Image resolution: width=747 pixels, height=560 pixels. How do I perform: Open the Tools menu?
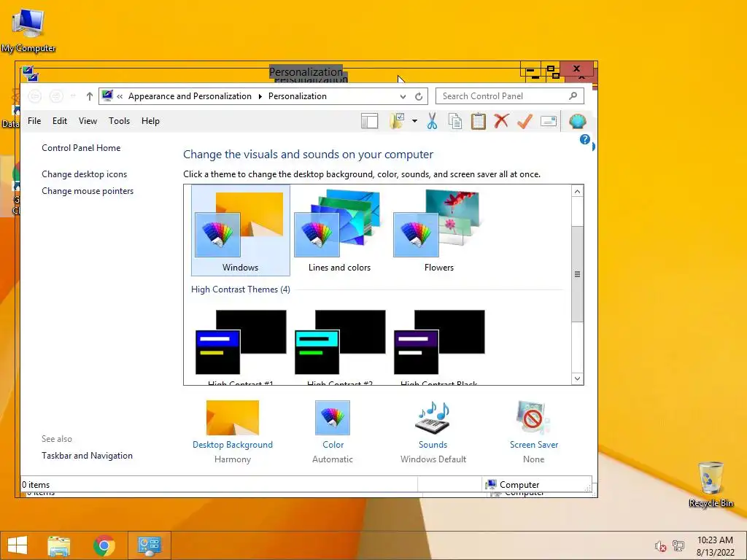pos(119,121)
